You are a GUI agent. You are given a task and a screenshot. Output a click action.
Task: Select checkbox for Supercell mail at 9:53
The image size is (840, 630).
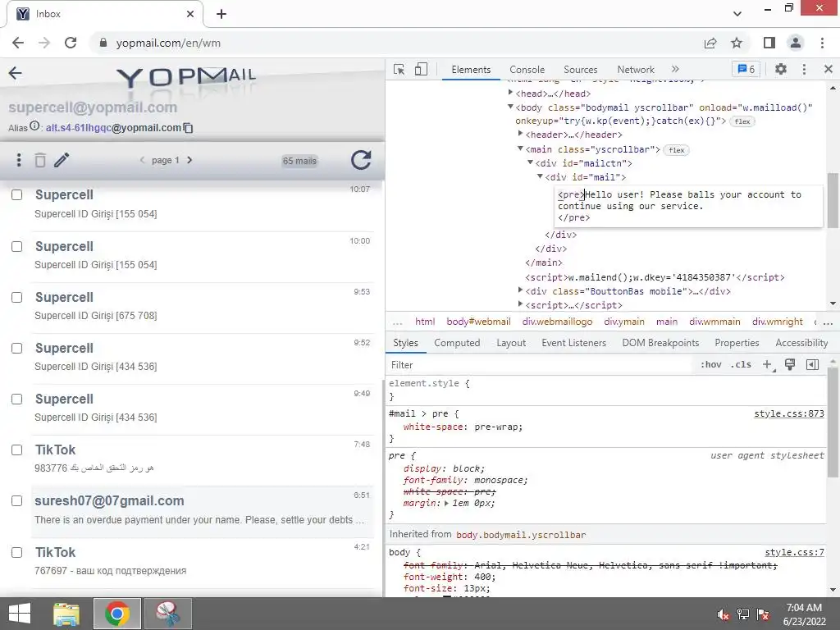point(17,297)
